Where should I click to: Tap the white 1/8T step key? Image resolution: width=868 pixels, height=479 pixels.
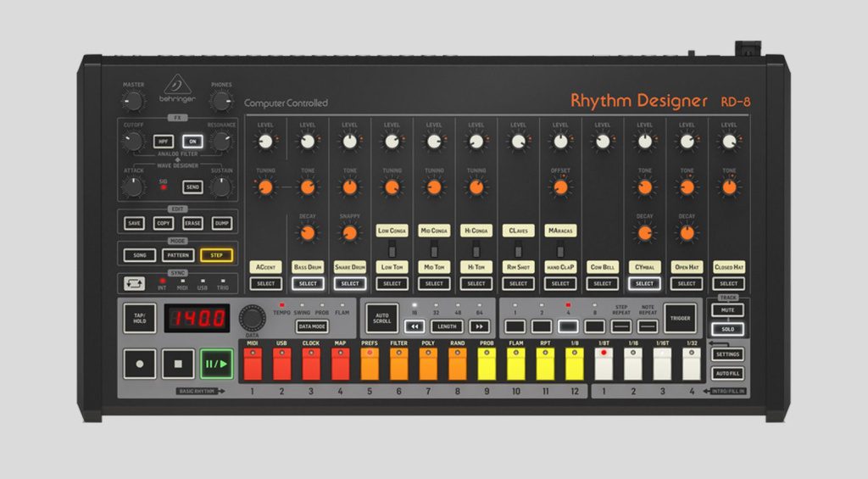point(604,364)
